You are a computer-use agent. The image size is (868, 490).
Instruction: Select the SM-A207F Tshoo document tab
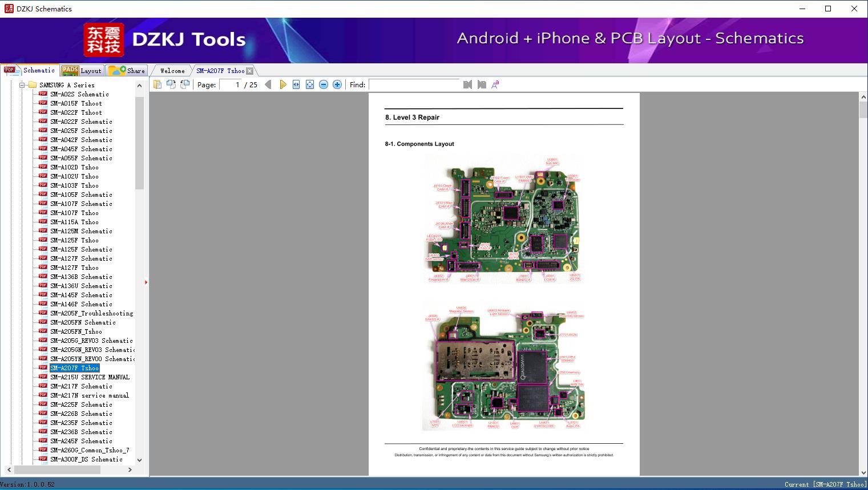220,71
